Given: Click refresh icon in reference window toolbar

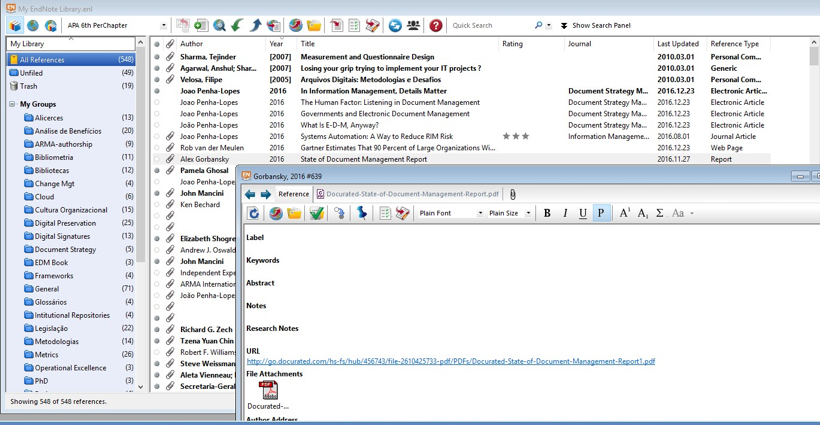Looking at the screenshot, I should click(x=254, y=213).
